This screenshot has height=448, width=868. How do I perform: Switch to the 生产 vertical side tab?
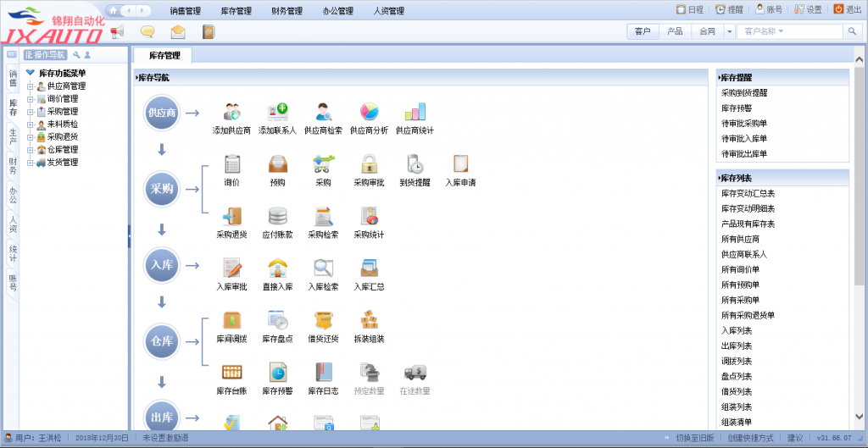point(13,137)
